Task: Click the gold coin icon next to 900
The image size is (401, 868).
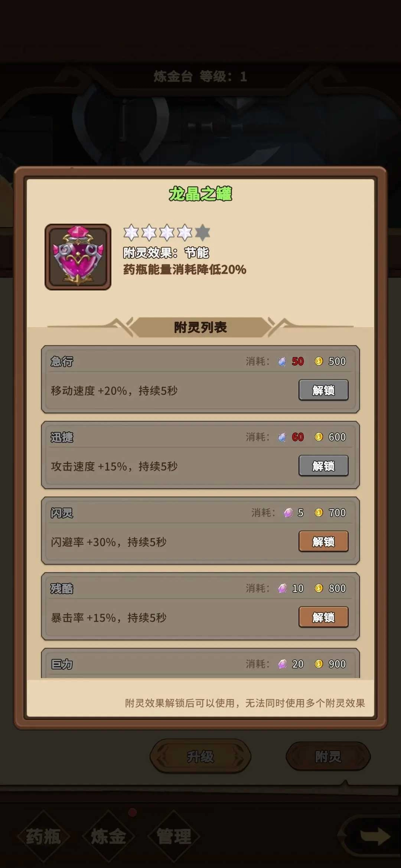Action: pos(319,664)
